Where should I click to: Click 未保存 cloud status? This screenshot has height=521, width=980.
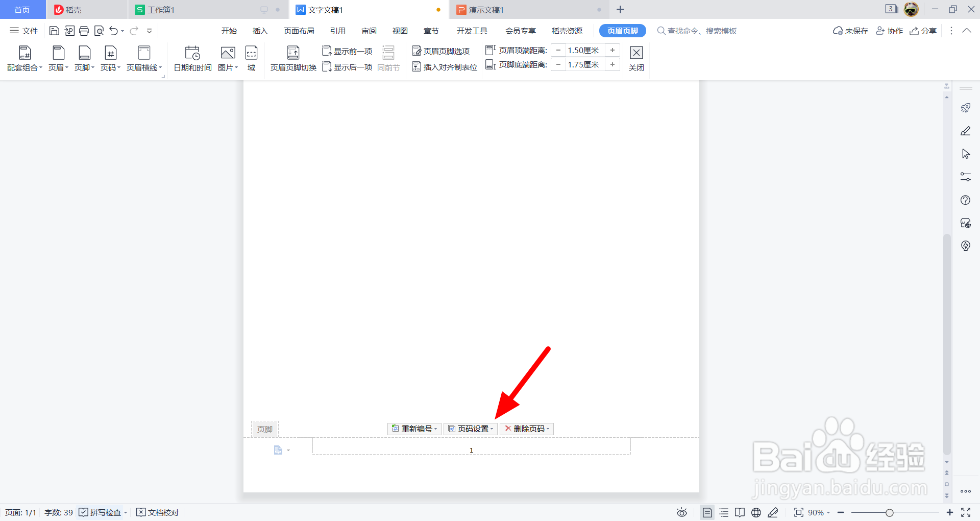[850, 31]
